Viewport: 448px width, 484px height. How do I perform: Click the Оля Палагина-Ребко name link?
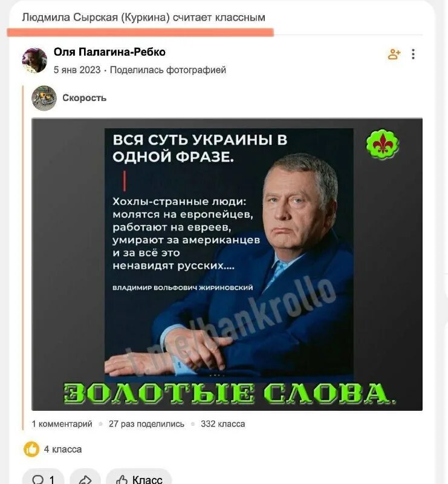[109, 52]
